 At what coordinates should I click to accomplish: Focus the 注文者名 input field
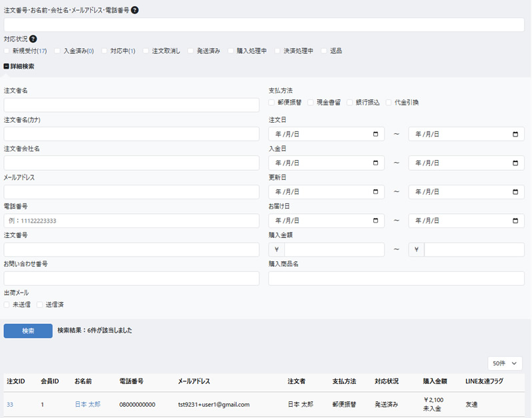pyautogui.click(x=131, y=105)
